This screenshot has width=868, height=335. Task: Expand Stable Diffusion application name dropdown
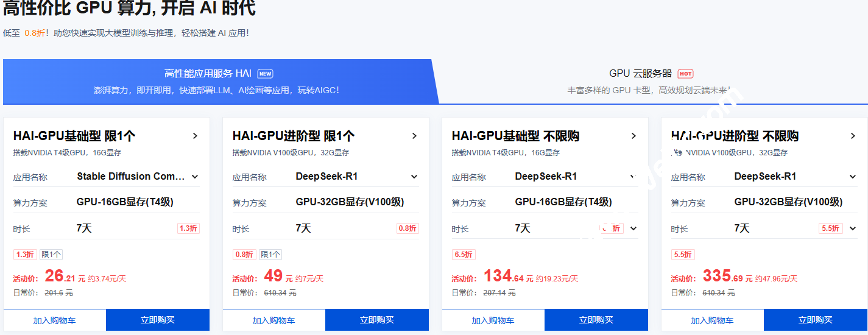tap(195, 177)
